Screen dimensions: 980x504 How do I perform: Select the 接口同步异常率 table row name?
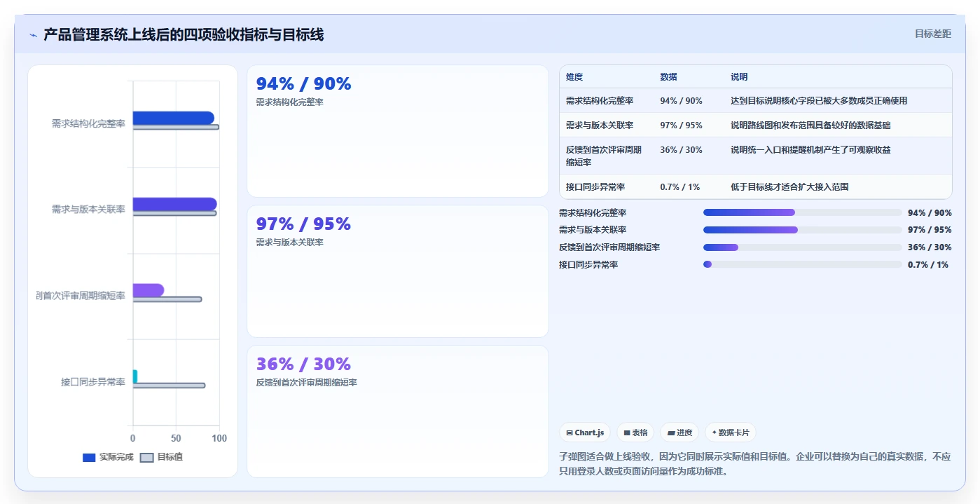[x=595, y=187]
